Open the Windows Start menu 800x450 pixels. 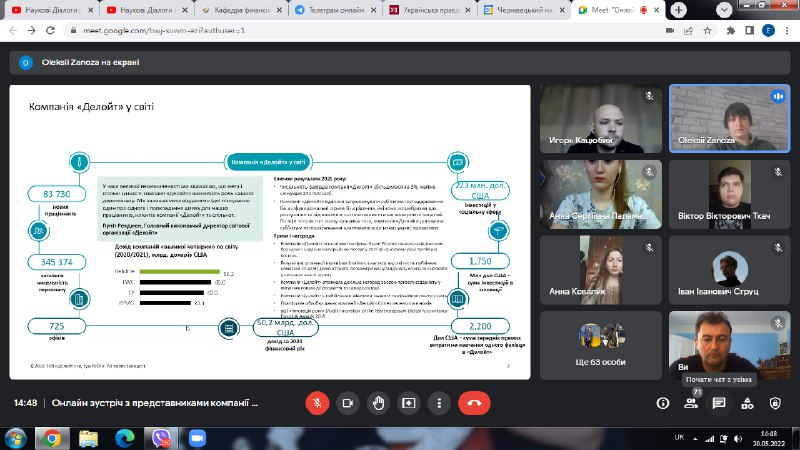[15, 438]
